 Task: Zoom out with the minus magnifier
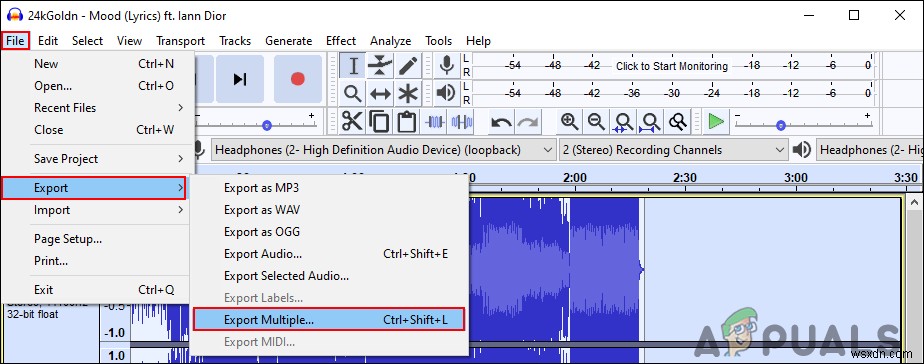coord(596,122)
